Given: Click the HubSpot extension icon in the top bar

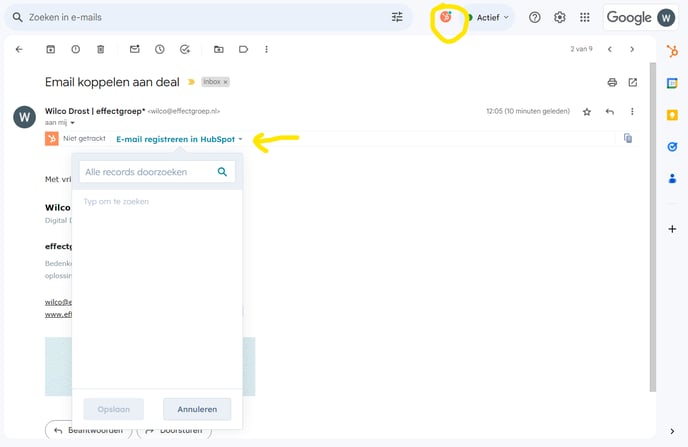Looking at the screenshot, I should [446, 17].
